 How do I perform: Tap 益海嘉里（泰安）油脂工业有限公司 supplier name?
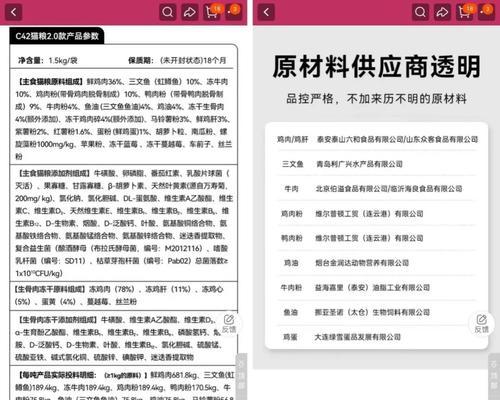[x=372, y=287]
